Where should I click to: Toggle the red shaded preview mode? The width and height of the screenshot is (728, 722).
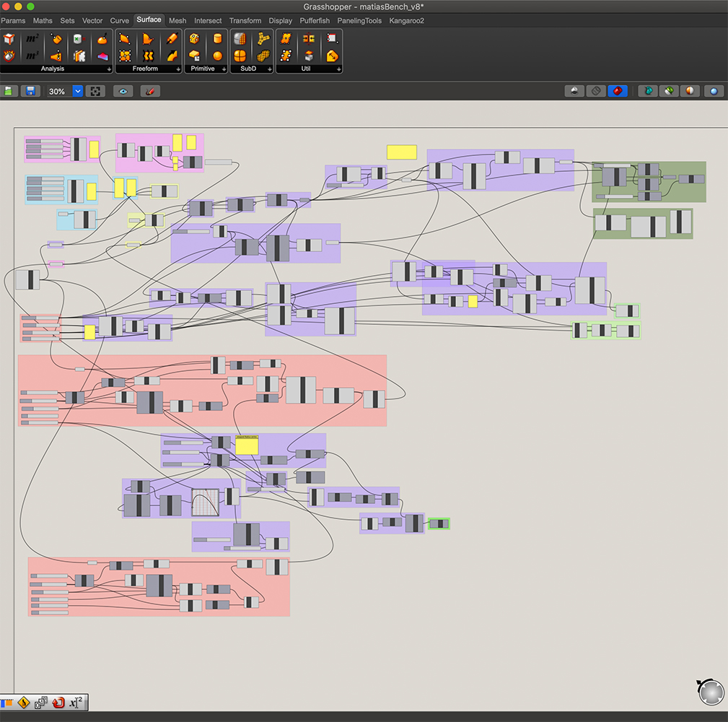click(617, 92)
